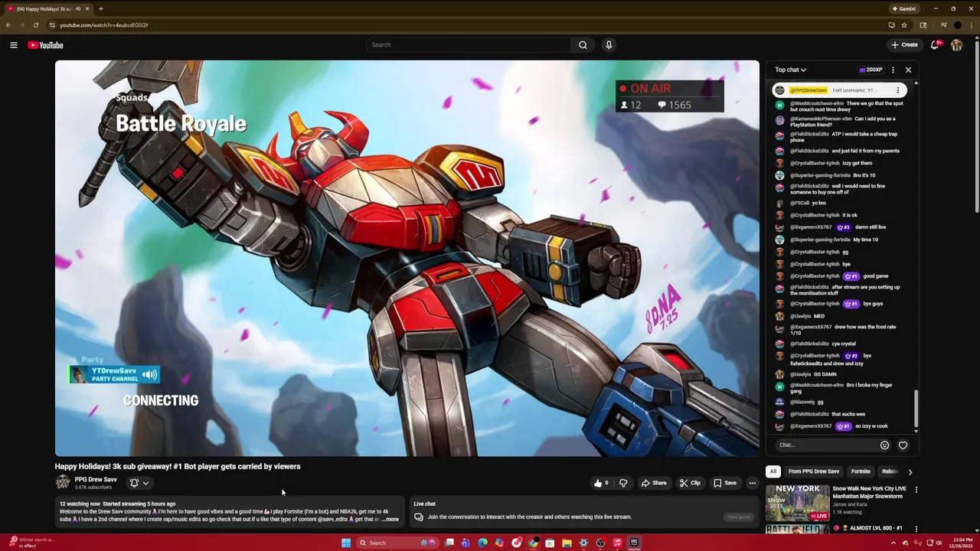Send a heart reaction in chat
The width and height of the screenshot is (980, 551).
pyautogui.click(x=903, y=445)
